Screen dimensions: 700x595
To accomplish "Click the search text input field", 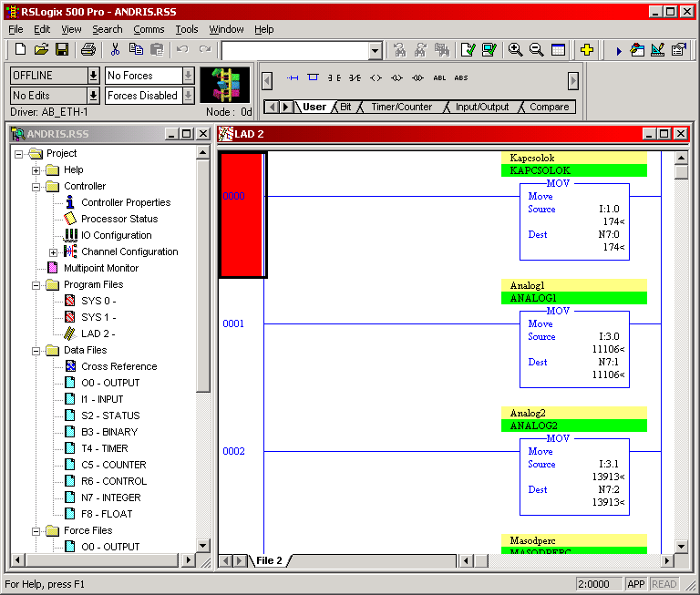I will (295, 50).
